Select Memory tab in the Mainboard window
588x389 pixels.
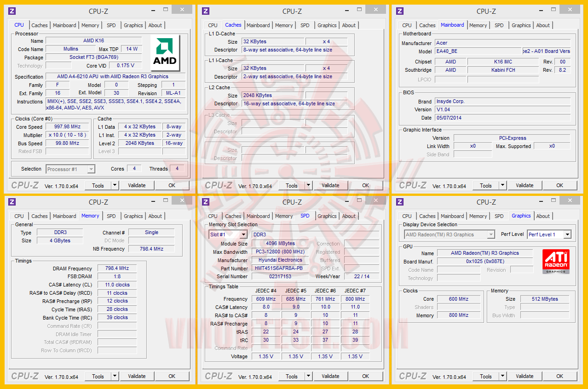[x=478, y=25]
